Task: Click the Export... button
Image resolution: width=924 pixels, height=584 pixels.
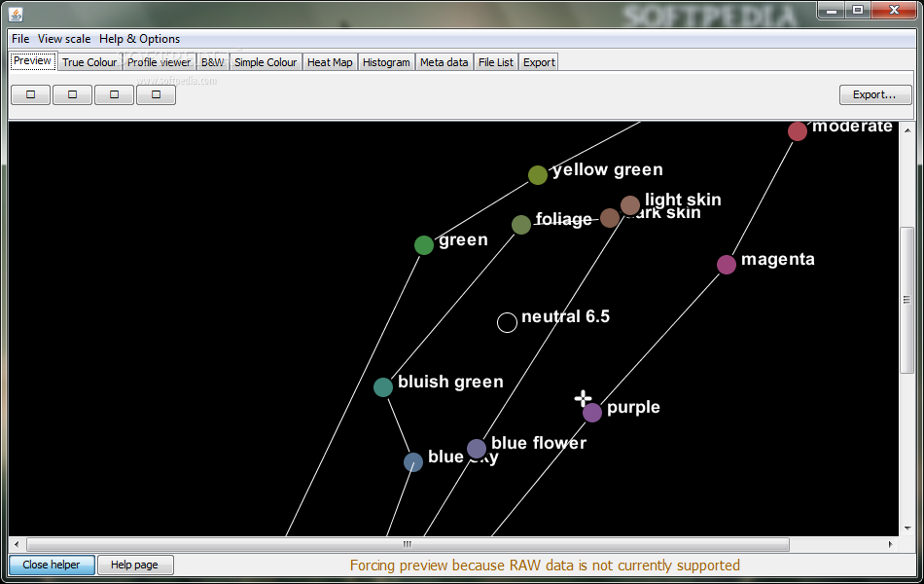Action: (875, 94)
